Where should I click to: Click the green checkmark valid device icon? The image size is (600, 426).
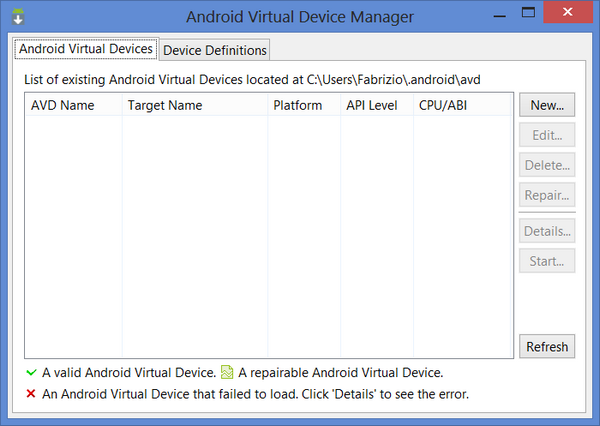pos(30,373)
